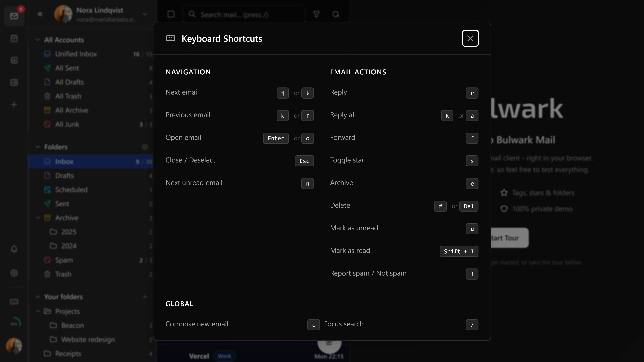This screenshot has width=644, height=362.
Task: Open notifications bell in the left rail
Action: [14, 249]
